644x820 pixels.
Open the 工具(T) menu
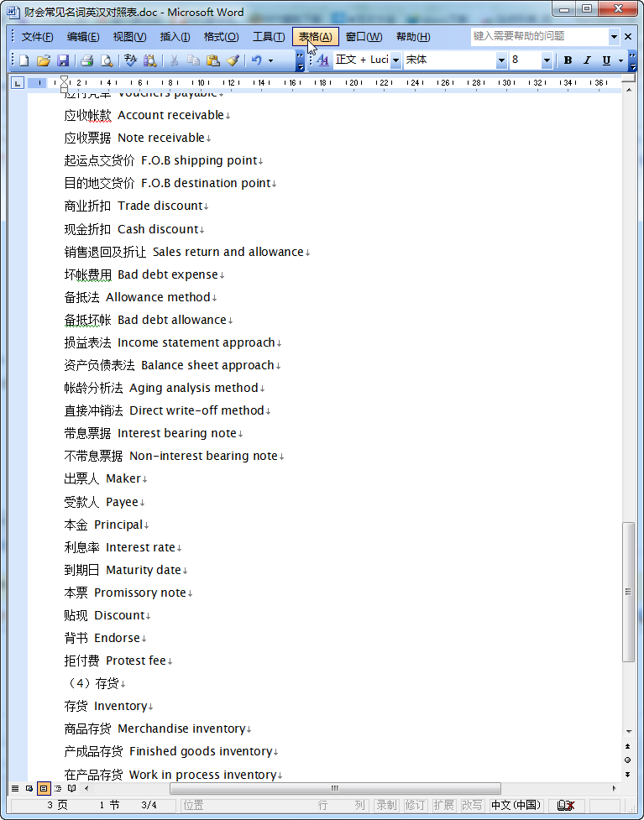tap(269, 37)
